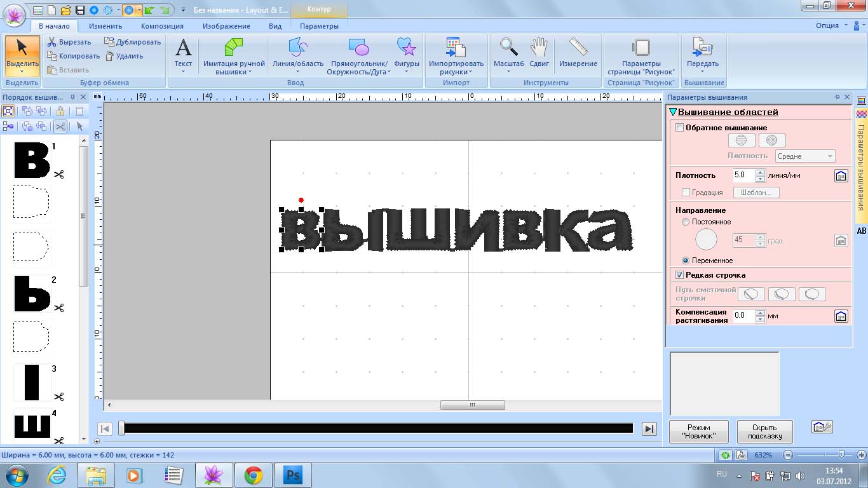Pick the Измерение ruler tool
Viewport: 868px width, 488px height.
(x=578, y=52)
